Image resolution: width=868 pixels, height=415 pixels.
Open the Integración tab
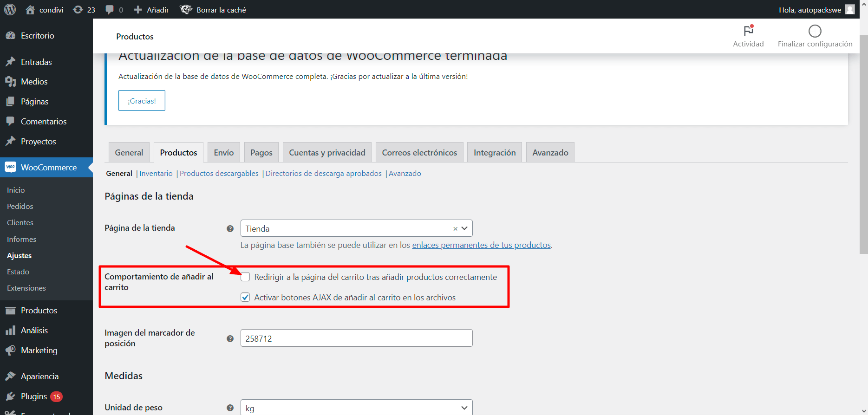coord(495,152)
